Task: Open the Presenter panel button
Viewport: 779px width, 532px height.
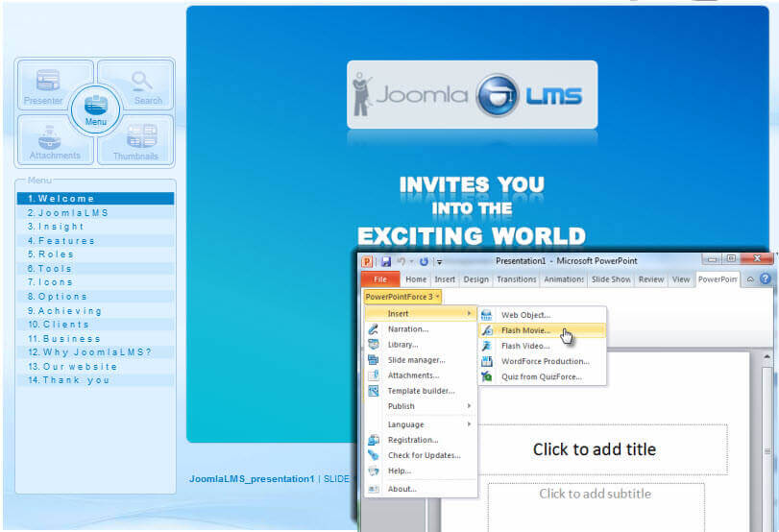Action: (48, 87)
